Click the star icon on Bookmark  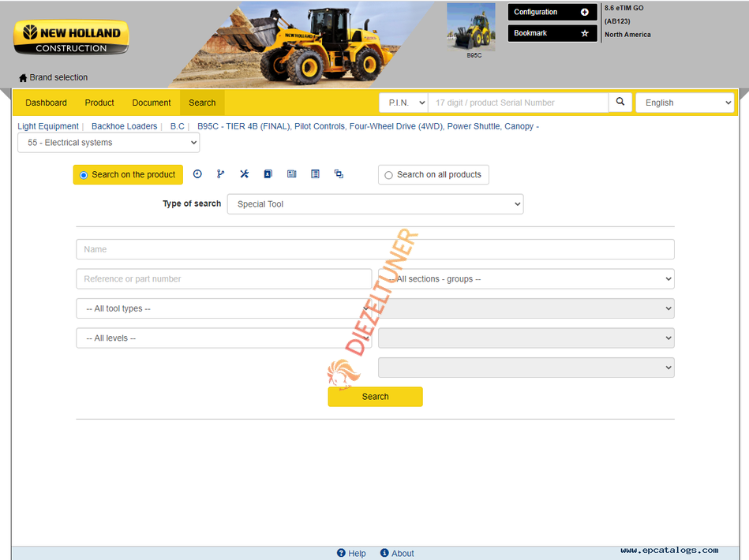pos(584,33)
